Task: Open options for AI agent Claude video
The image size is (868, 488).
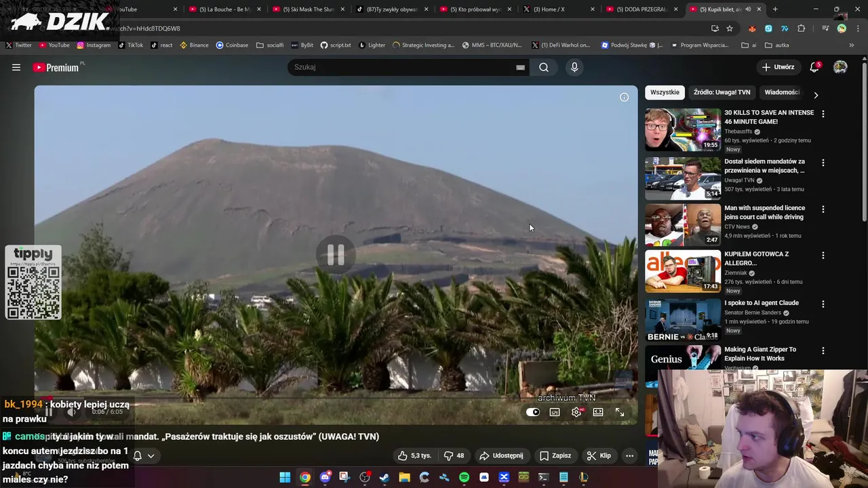Action: [823, 304]
